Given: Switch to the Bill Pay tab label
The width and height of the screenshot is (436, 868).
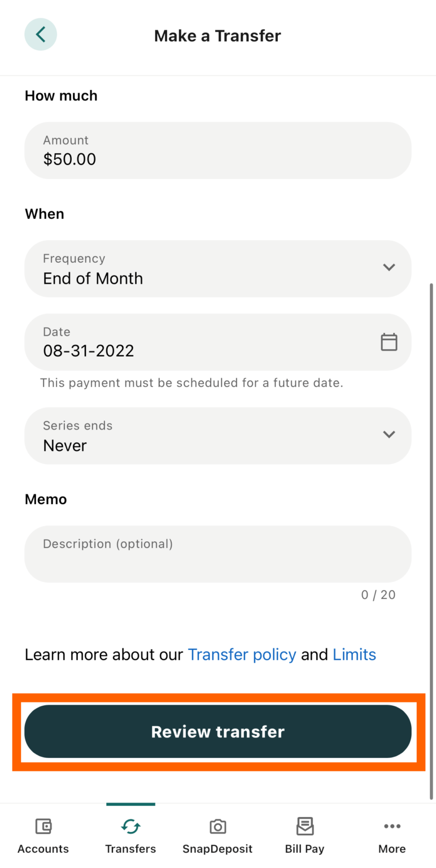Looking at the screenshot, I should click(x=305, y=849).
